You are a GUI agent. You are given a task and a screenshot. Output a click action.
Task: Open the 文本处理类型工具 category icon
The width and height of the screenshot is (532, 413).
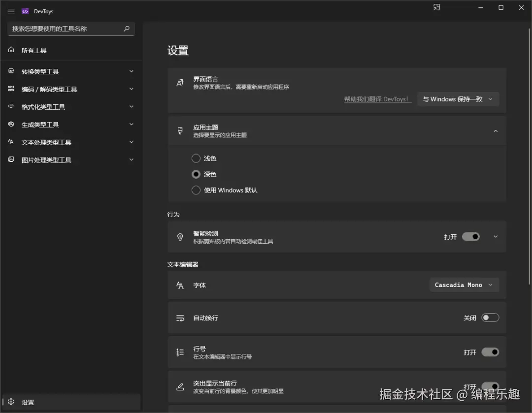pyautogui.click(x=11, y=142)
